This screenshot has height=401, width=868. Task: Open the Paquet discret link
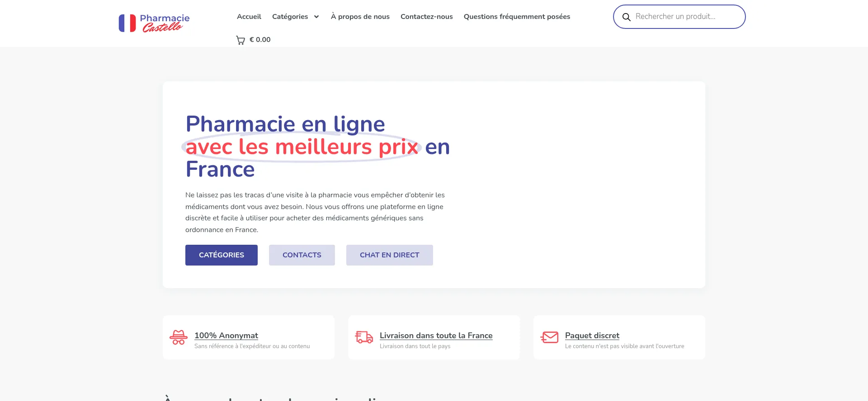[x=592, y=336]
